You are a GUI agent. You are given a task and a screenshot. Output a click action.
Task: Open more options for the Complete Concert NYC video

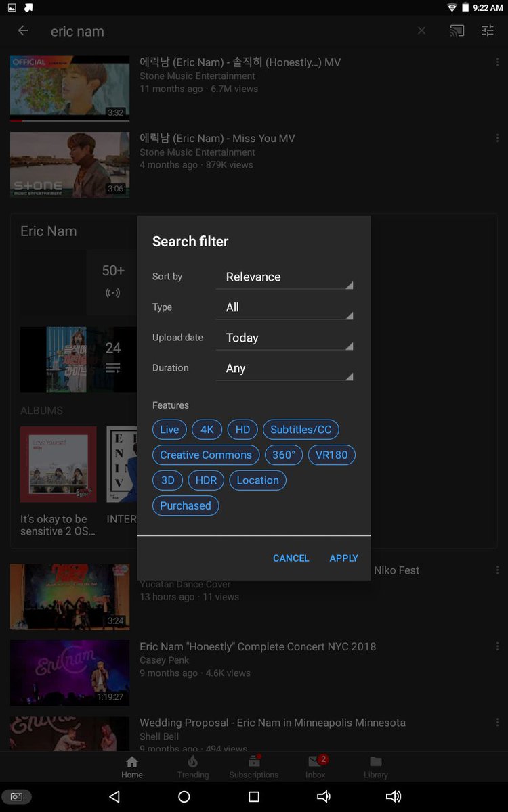tap(497, 646)
